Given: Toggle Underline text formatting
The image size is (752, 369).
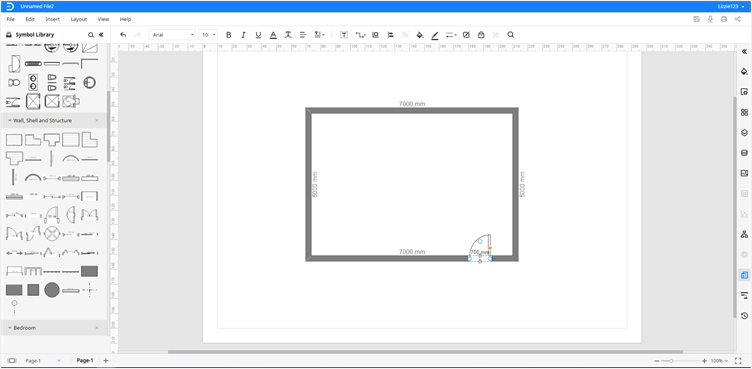Looking at the screenshot, I should 258,35.
